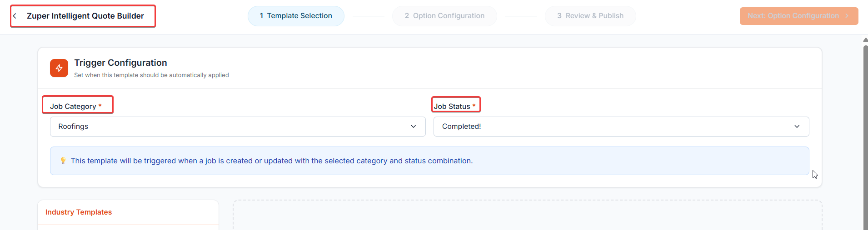This screenshot has width=868, height=230.
Task: Click the chevron arrow in the Completed! field
Action: [797, 127]
